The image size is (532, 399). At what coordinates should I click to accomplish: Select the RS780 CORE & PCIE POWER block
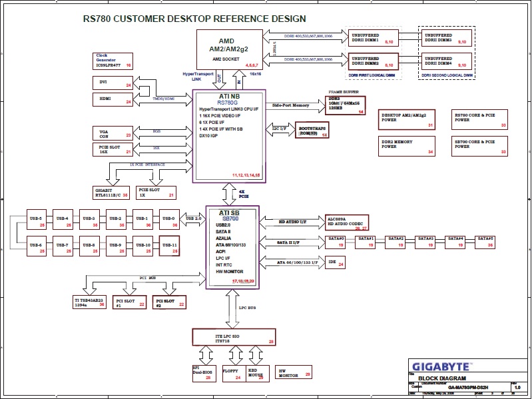tap(480, 119)
